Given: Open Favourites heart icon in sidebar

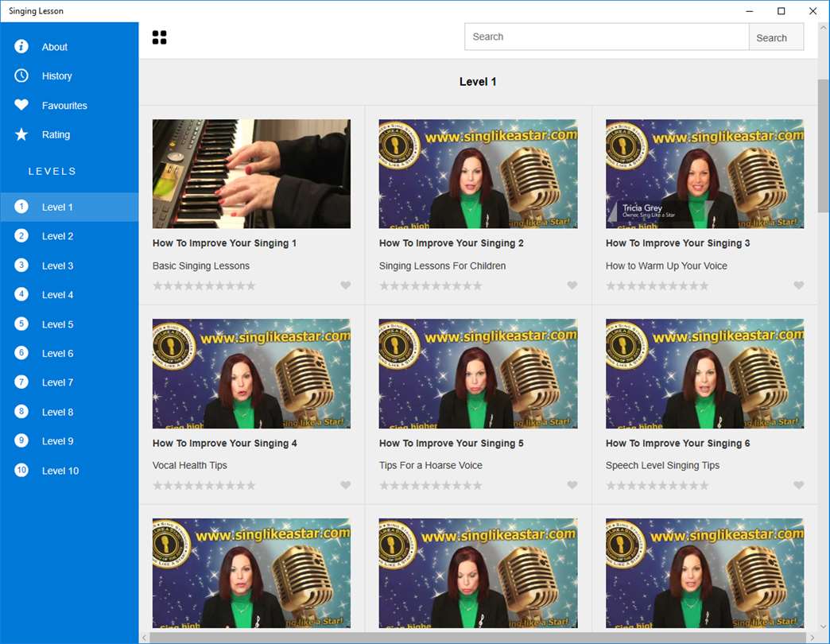Looking at the screenshot, I should point(21,105).
